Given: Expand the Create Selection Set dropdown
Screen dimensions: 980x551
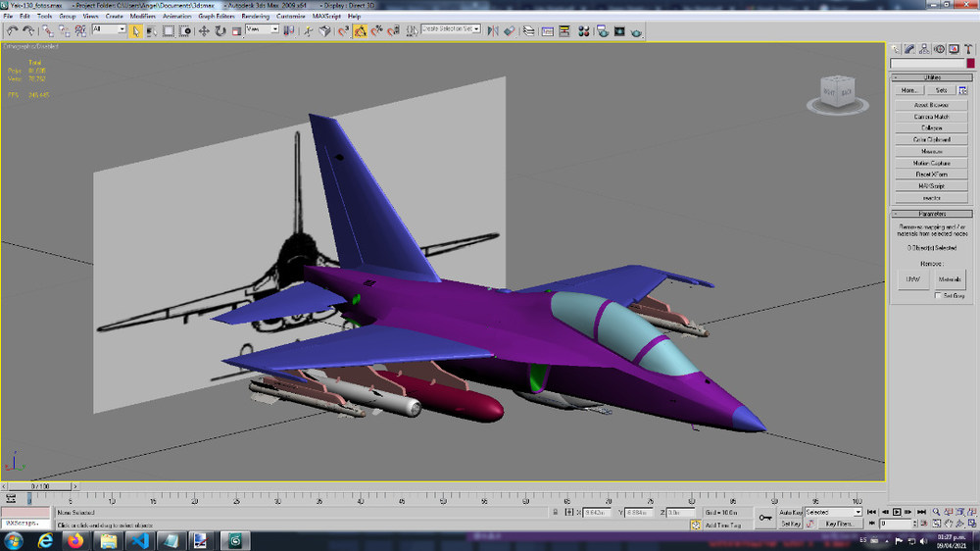Looking at the screenshot, I should pos(451,28).
